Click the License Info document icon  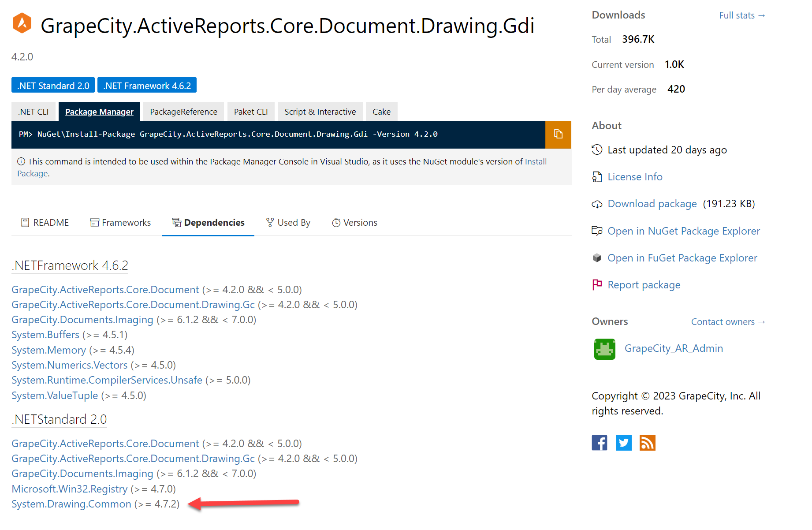597,177
